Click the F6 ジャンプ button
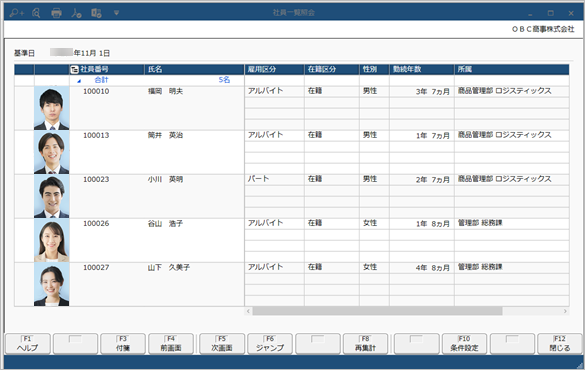 coord(270,344)
